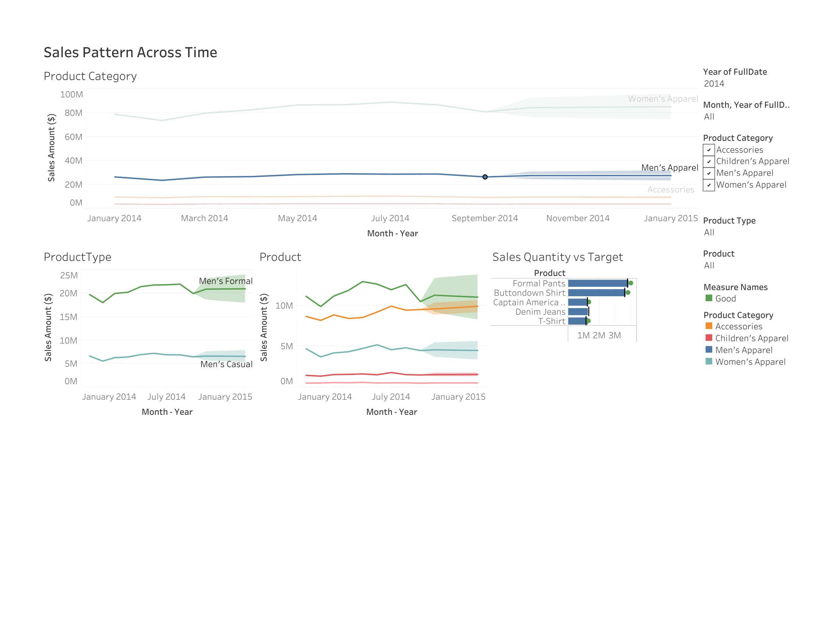Select the red Children's Apparel legend swatch

click(709, 338)
